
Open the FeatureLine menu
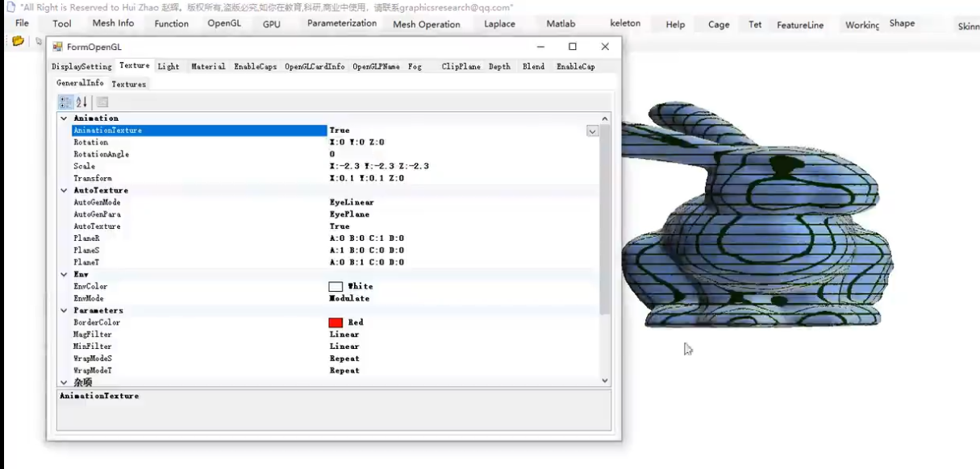(x=800, y=25)
